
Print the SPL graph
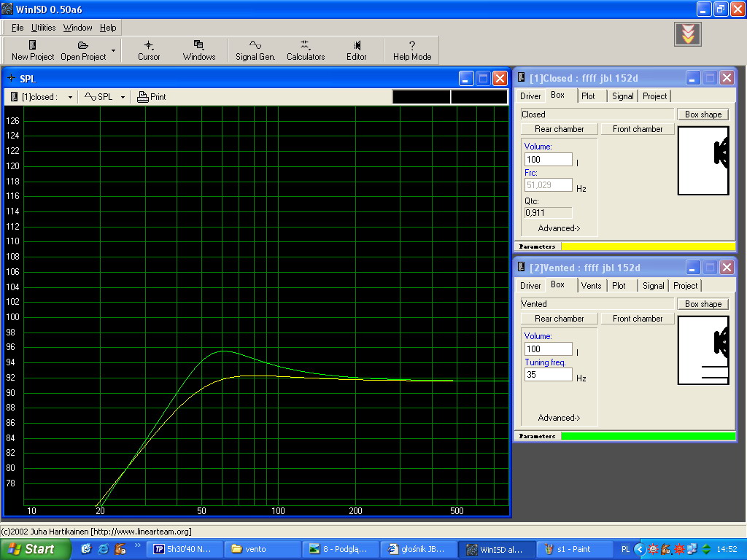point(152,96)
